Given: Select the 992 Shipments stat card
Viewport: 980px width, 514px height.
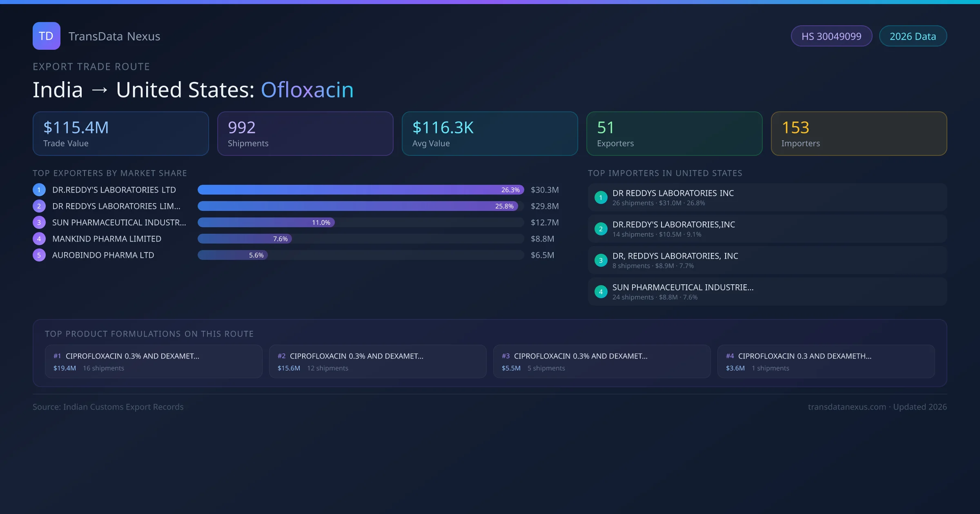Looking at the screenshot, I should [x=305, y=133].
